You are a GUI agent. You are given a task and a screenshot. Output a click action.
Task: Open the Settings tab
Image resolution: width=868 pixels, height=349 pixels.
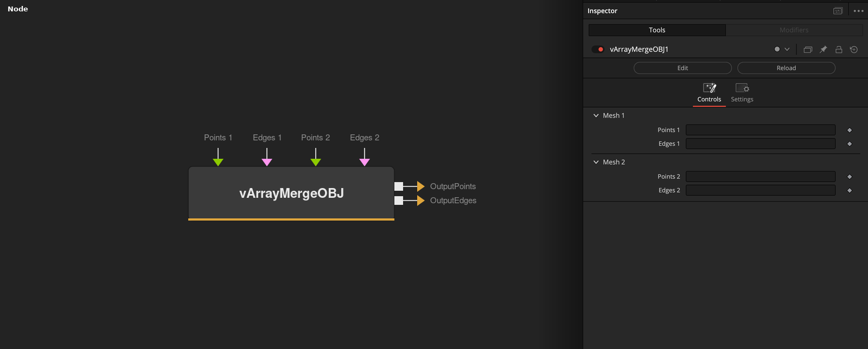[742, 93]
